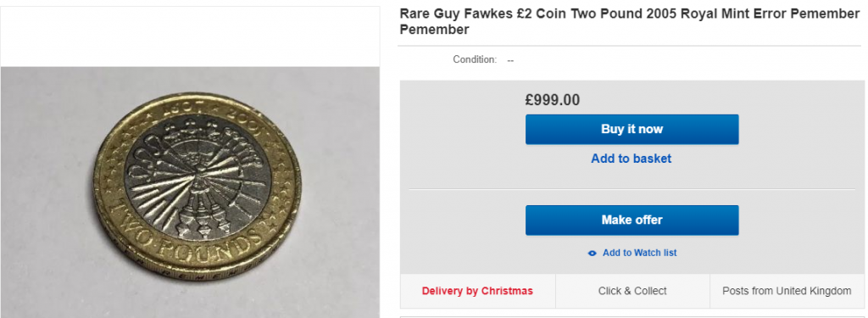Select the Delivery by Christmas cell
The image size is (868, 318).
pos(477,291)
